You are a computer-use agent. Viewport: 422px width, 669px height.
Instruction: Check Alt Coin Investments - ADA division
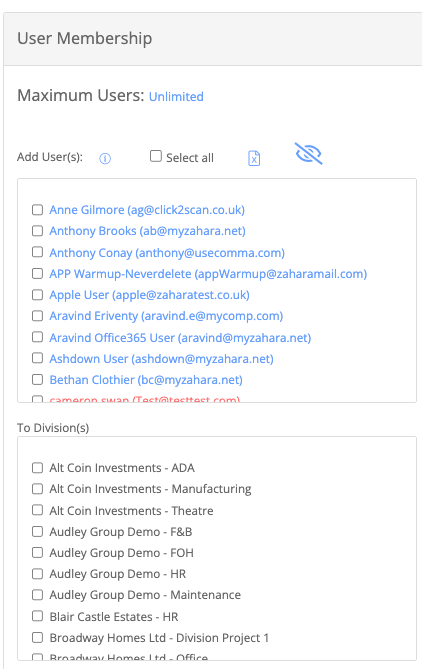tap(38, 468)
